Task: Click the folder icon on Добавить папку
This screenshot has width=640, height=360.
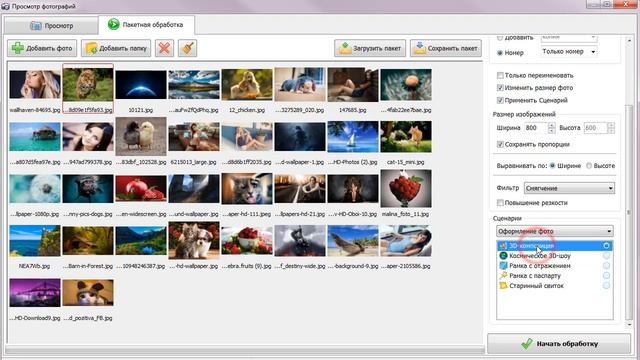Action: [x=91, y=48]
